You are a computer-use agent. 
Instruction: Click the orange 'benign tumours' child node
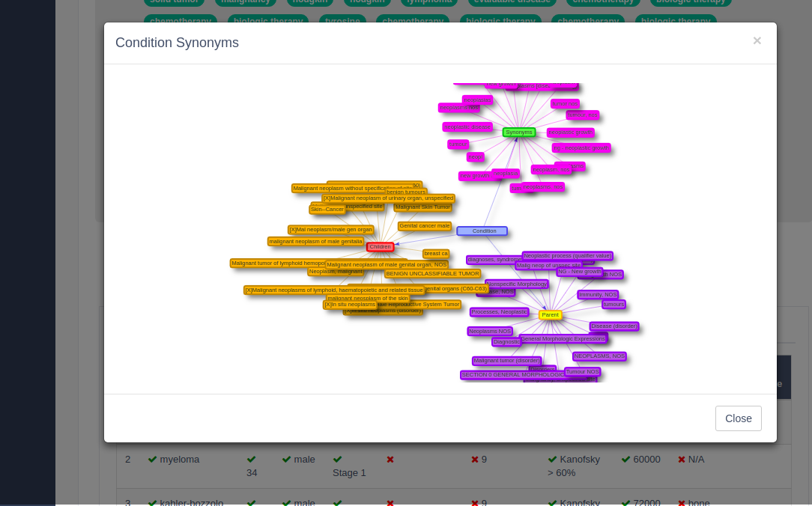tap(406, 192)
